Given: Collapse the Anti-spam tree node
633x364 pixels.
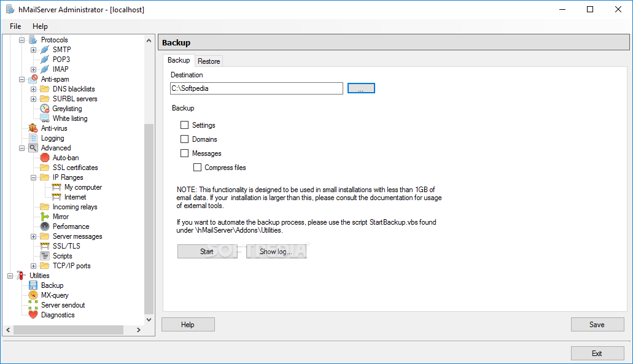Looking at the screenshot, I should tap(22, 80).
